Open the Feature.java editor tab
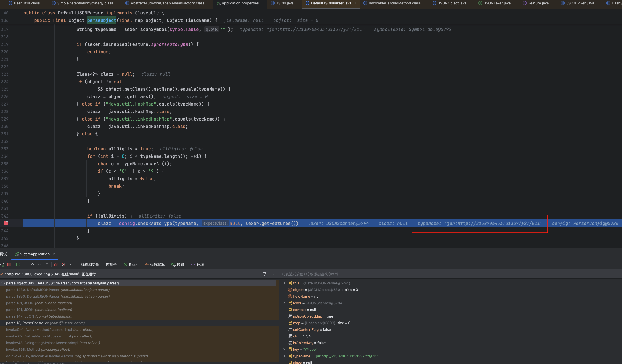 [x=535, y=3]
